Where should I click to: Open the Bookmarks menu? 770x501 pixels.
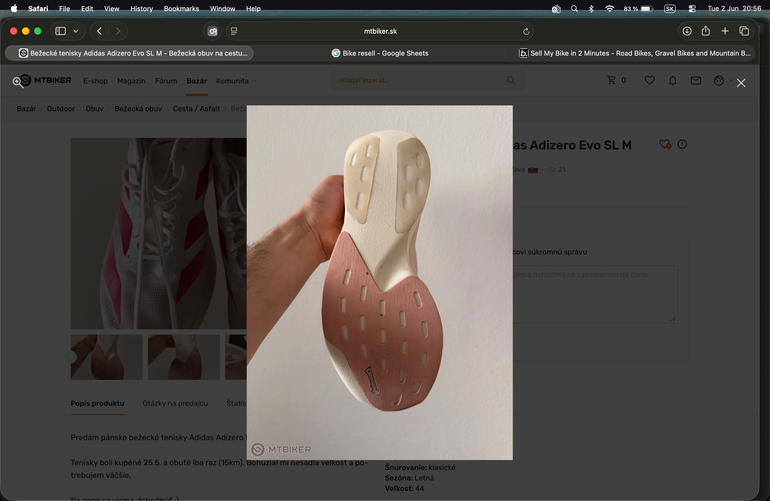(181, 8)
